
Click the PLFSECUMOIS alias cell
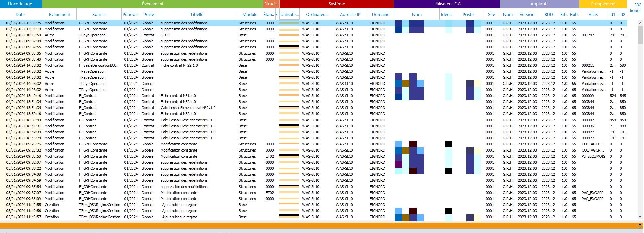(593, 156)
